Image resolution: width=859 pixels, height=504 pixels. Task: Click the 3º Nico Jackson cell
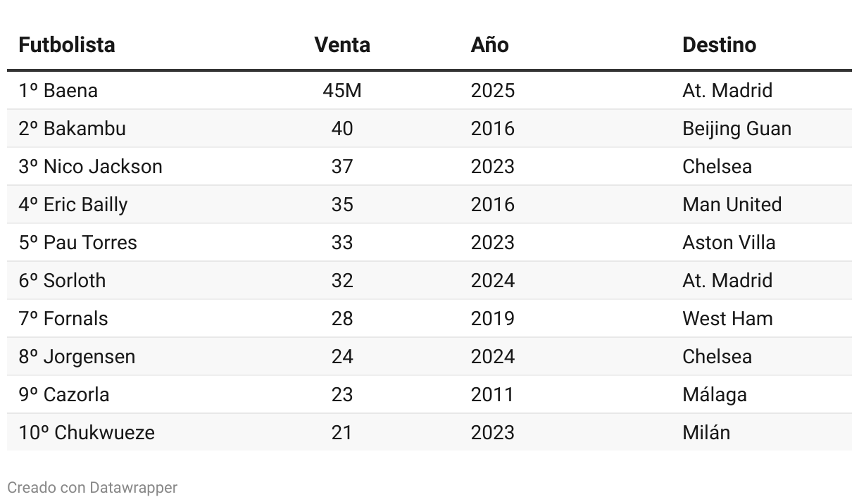point(90,167)
